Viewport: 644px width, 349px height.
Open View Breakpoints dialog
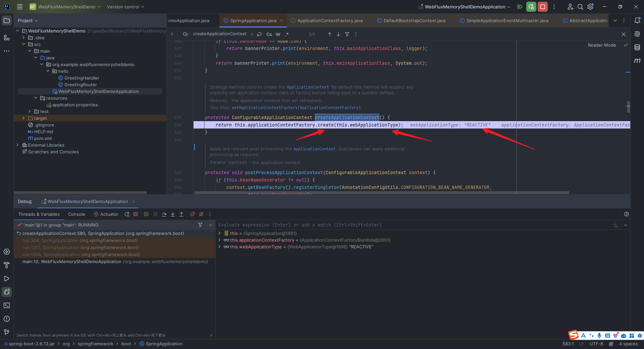[193, 214]
